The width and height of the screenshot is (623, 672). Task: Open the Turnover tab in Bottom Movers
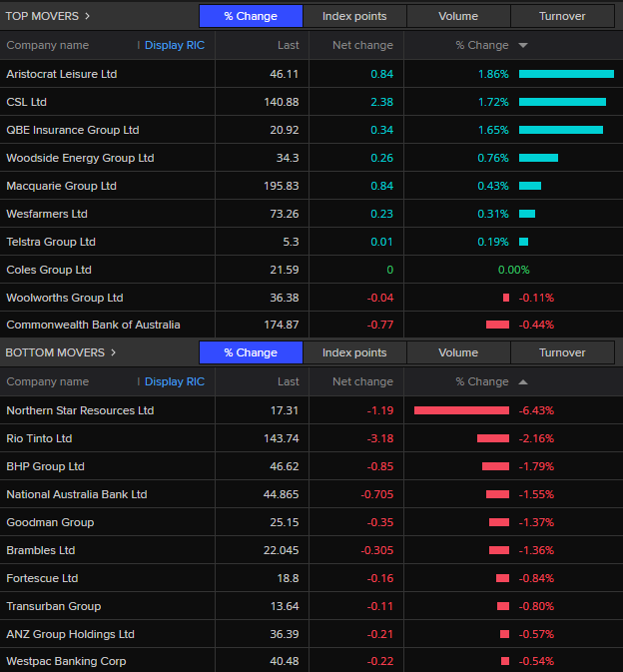[562, 352]
